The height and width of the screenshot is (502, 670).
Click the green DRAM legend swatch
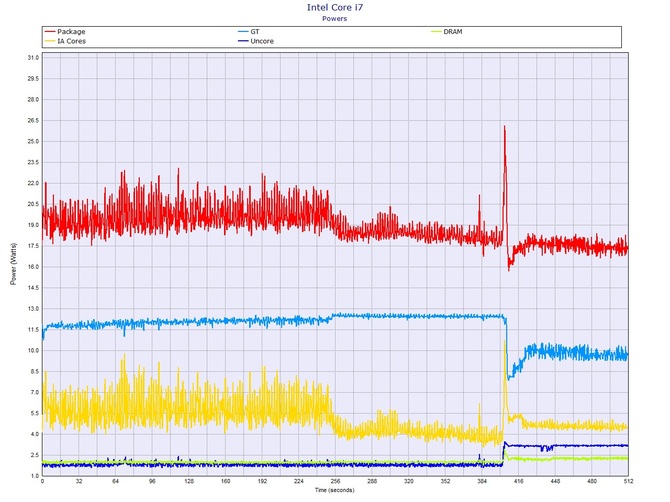pyautogui.click(x=436, y=32)
